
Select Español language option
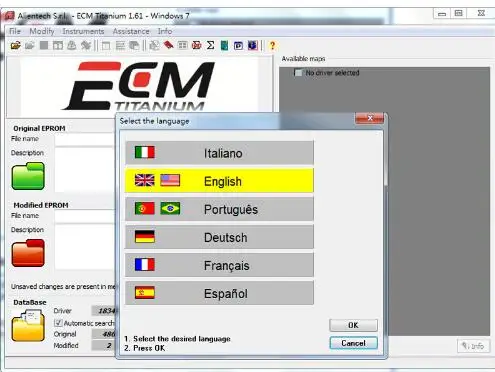(219, 293)
